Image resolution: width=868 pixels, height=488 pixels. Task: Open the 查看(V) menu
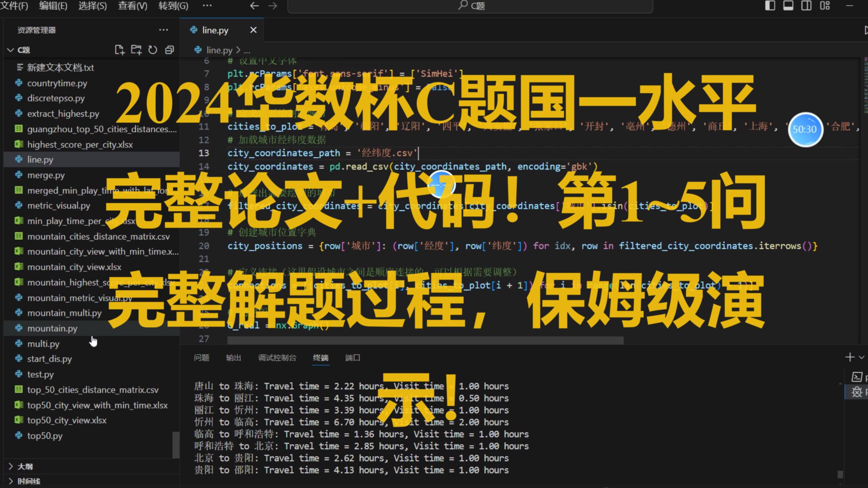tap(132, 6)
